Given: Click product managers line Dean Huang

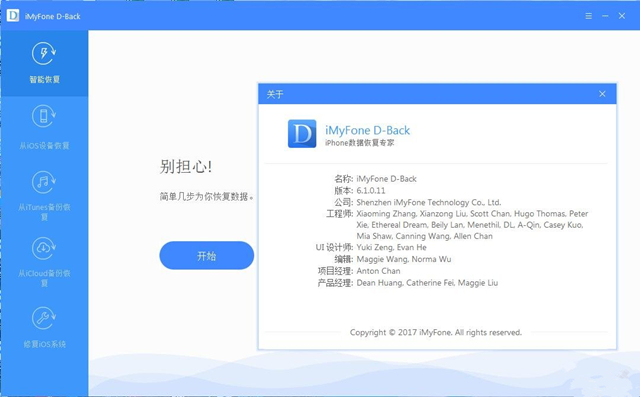Looking at the screenshot, I should [x=427, y=283].
